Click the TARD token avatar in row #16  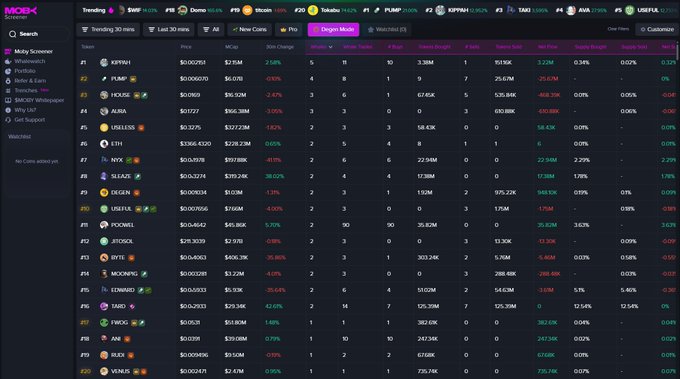tap(104, 306)
